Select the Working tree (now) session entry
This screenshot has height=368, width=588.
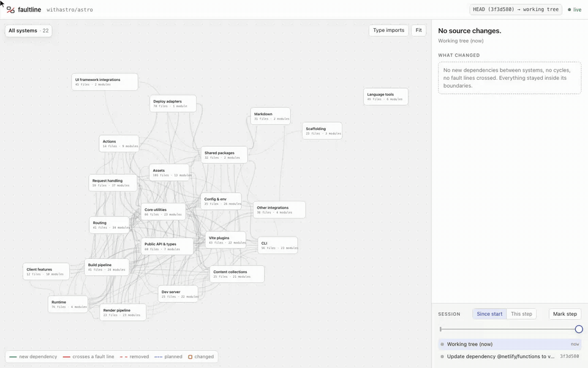[x=510, y=344]
